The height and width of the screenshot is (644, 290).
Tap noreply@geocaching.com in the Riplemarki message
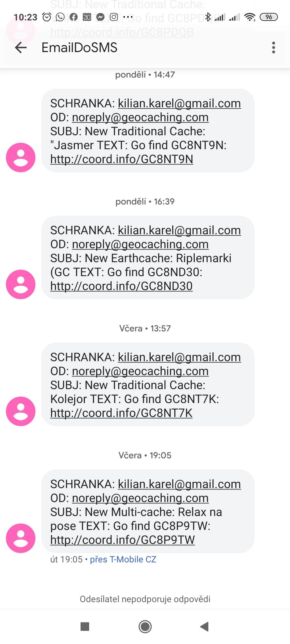click(140, 244)
